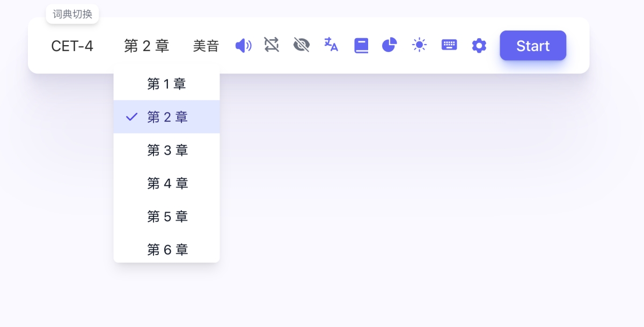Open the book wordlist icon
This screenshot has width=644, height=327.
click(x=361, y=46)
